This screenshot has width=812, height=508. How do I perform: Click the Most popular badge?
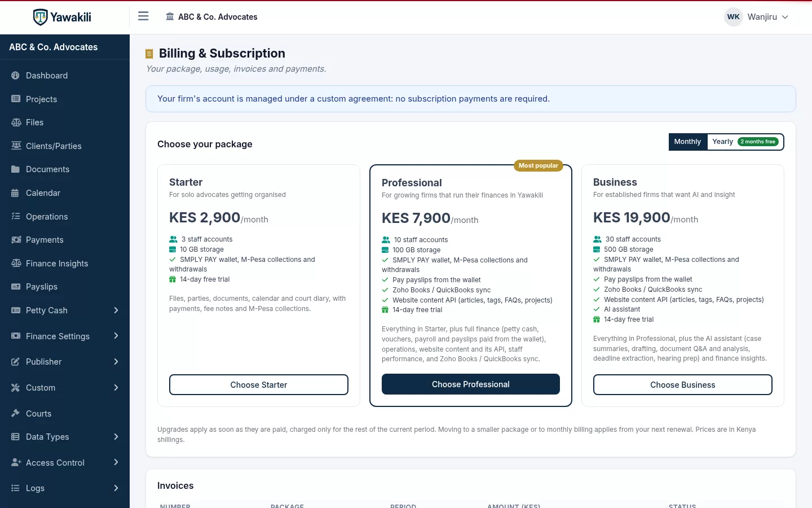[539, 165]
